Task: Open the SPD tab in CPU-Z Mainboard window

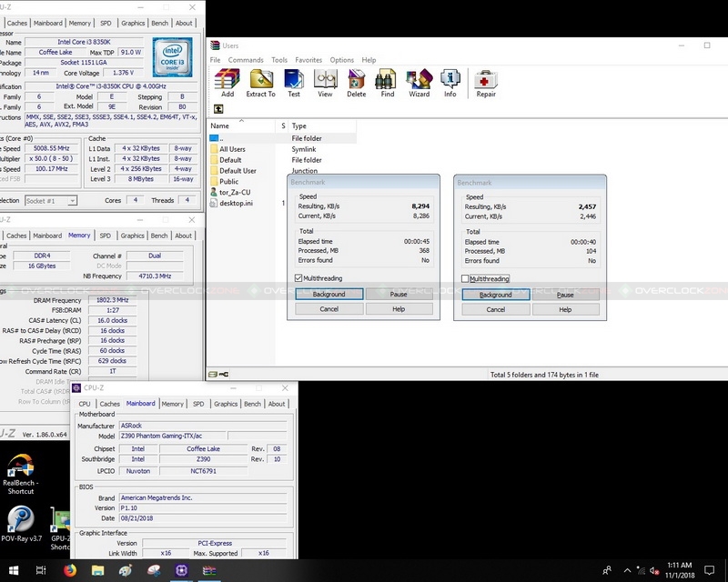Action: tap(198, 404)
